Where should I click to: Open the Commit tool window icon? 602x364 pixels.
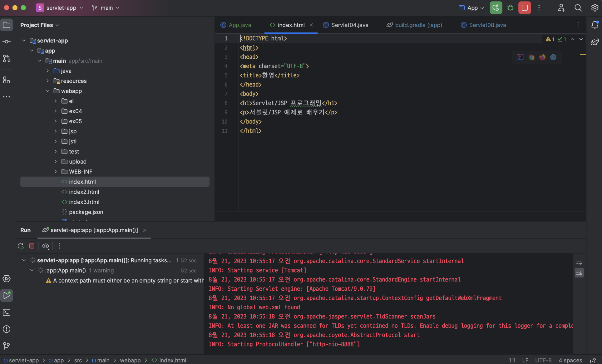pyautogui.click(x=7, y=42)
